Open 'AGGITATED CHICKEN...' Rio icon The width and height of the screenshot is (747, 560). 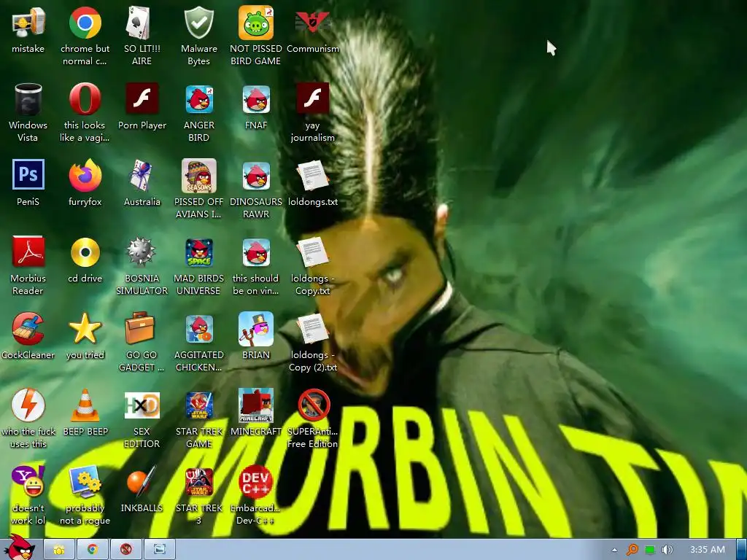[199, 329]
